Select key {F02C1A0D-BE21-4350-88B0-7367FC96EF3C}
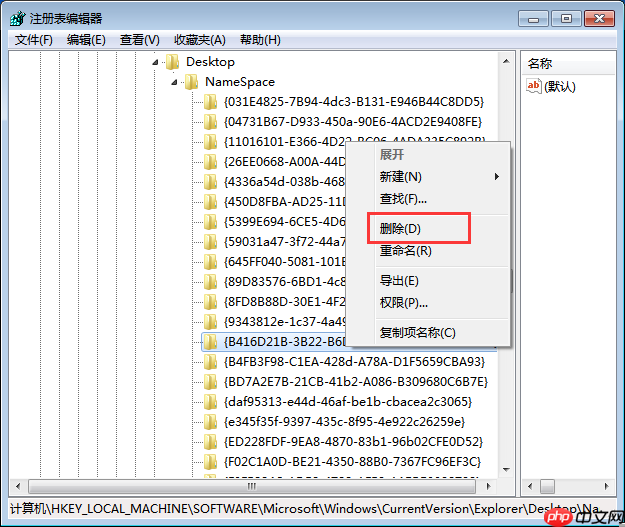625x527 pixels. pyautogui.click(x=352, y=462)
